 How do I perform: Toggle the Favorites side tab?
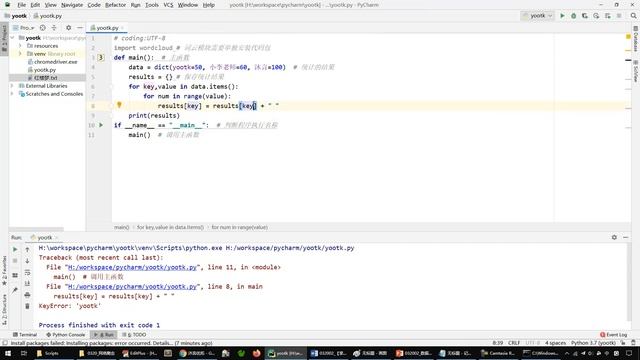[x=4, y=270]
